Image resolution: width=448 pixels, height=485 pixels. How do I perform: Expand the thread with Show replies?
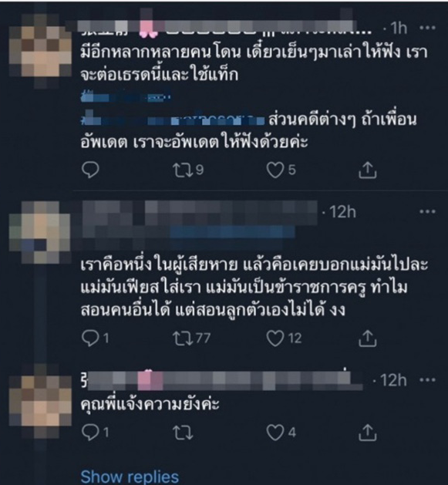coord(130,477)
